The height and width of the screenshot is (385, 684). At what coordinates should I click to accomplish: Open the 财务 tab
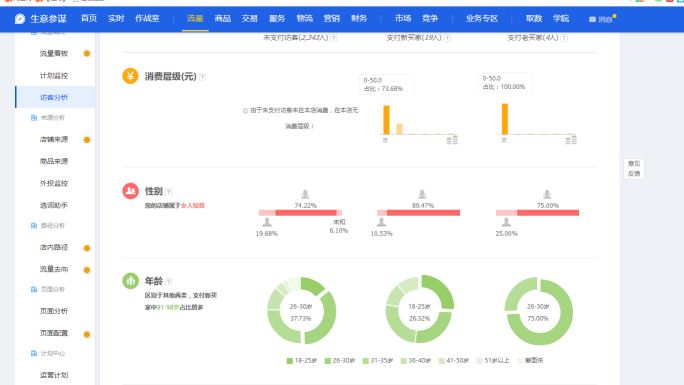tap(359, 18)
